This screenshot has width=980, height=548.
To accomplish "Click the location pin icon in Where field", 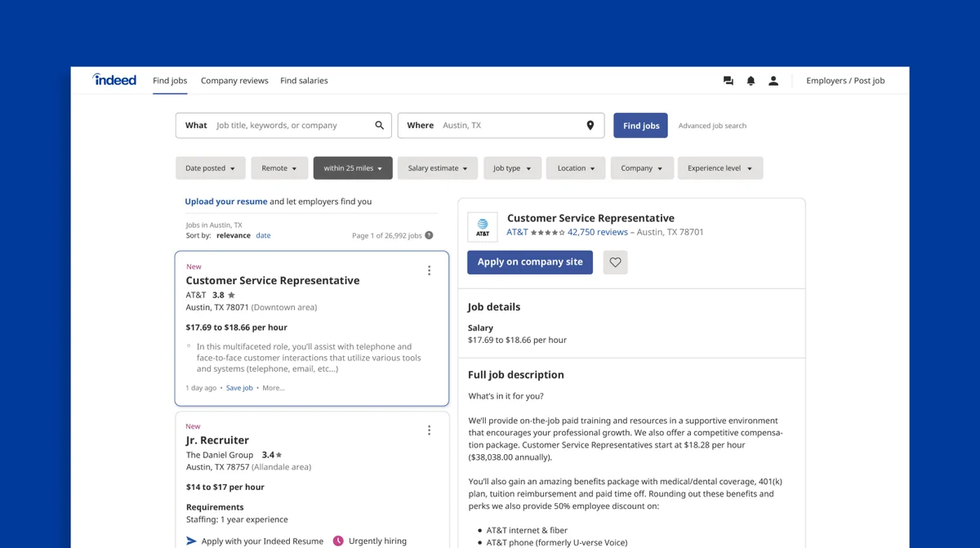I will pos(590,126).
